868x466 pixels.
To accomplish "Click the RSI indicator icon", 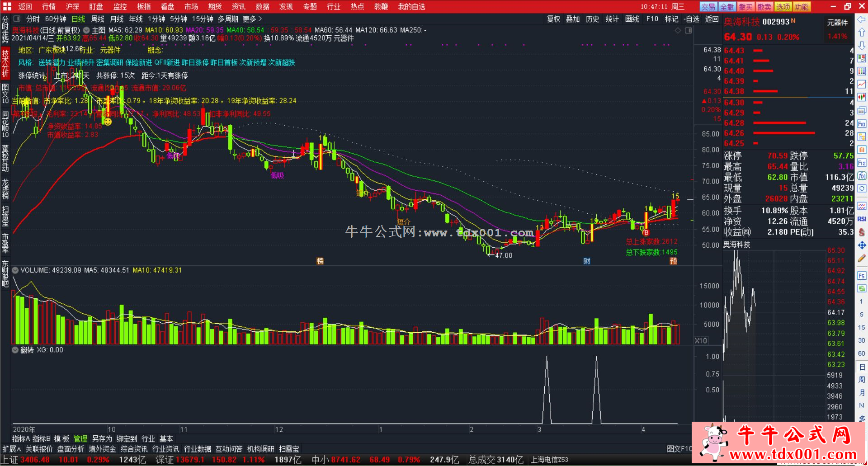I will point(862,219).
